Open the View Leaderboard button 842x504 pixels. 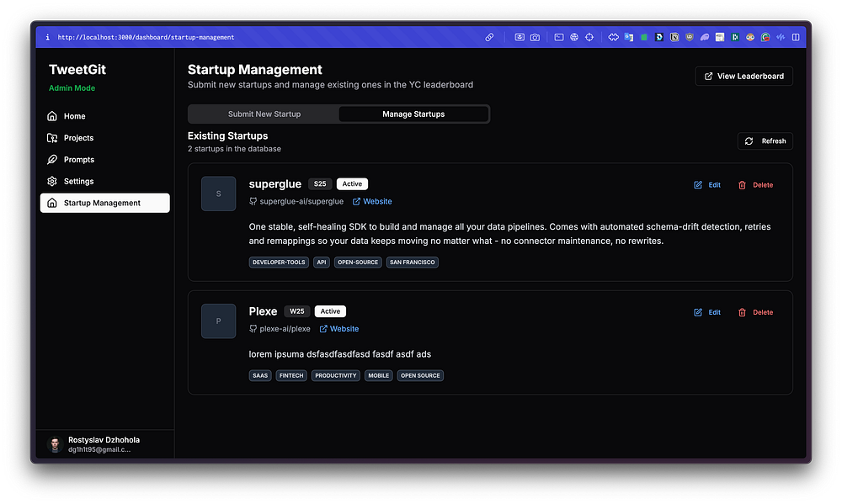click(x=743, y=77)
